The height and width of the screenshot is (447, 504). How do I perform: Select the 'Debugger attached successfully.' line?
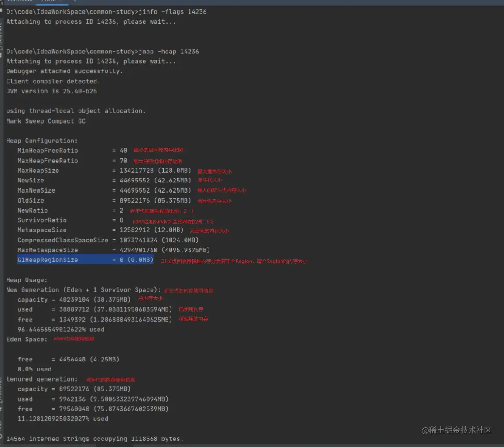65,71
